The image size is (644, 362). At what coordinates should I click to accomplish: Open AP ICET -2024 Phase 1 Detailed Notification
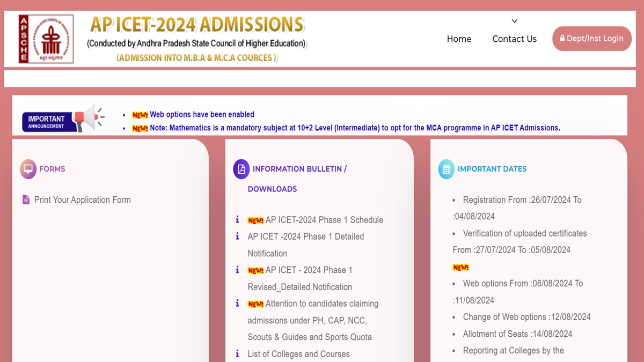pyautogui.click(x=306, y=245)
